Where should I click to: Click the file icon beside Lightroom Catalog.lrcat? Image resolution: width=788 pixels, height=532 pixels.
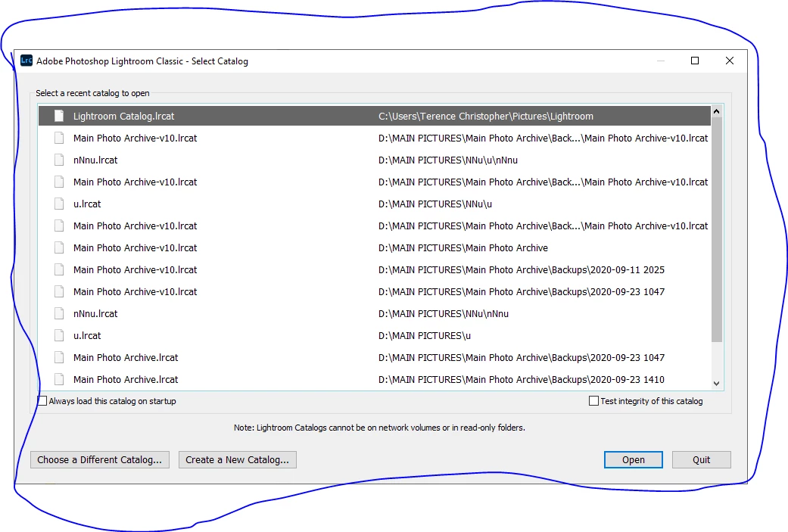tap(59, 116)
